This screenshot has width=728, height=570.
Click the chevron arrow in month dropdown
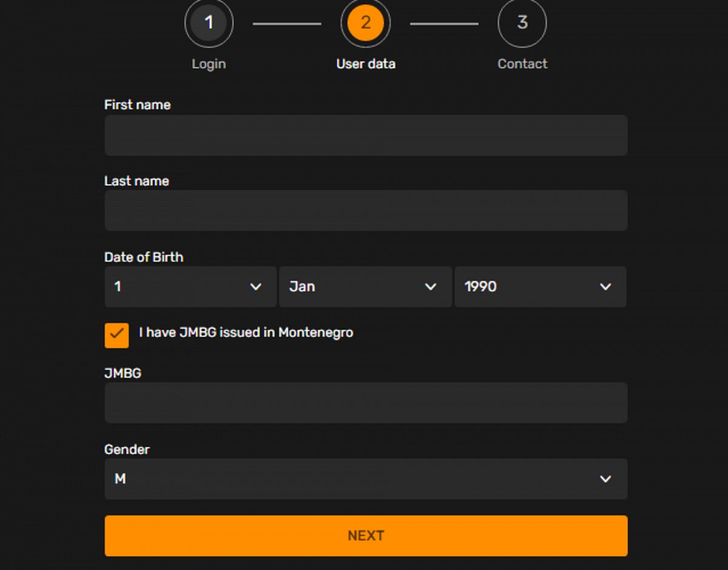click(x=431, y=287)
